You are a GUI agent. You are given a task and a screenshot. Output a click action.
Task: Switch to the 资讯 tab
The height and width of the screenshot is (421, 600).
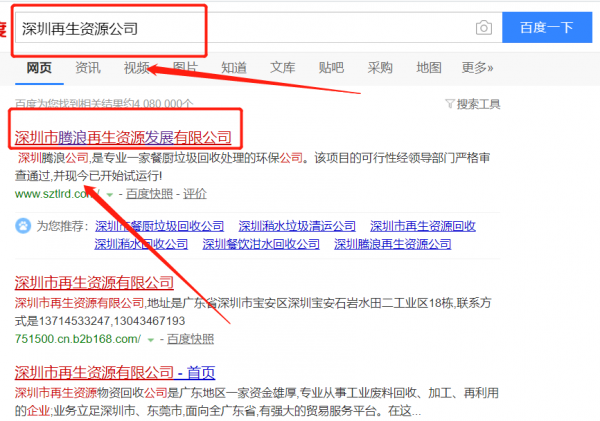point(88,68)
